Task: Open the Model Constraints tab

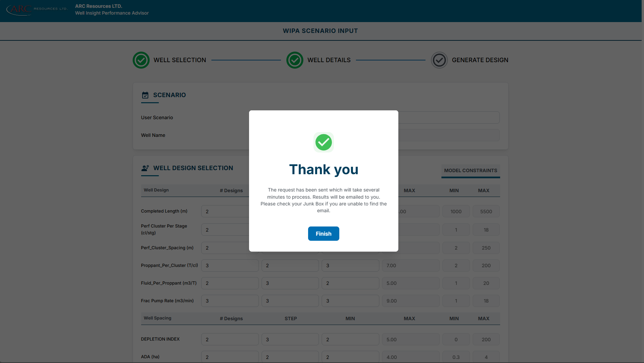Action: tap(470, 170)
